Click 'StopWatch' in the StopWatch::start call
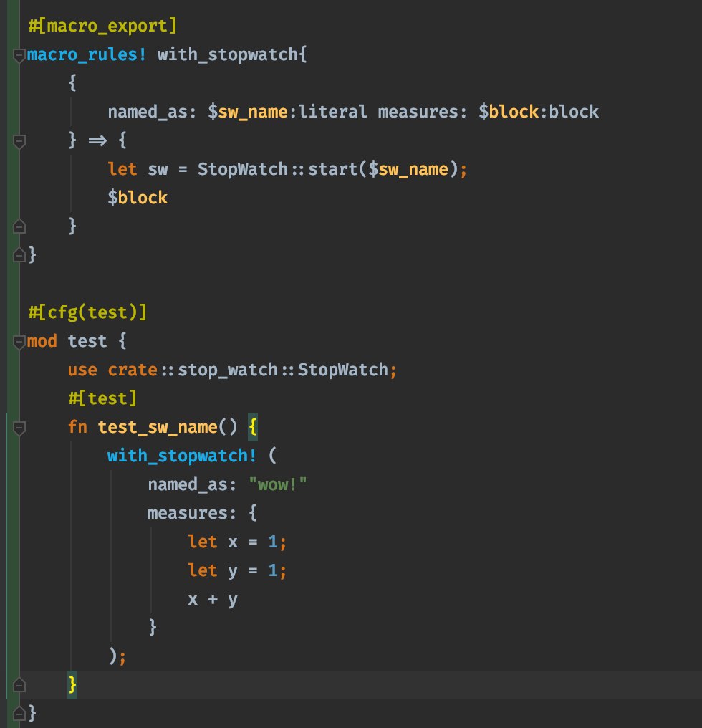The height and width of the screenshot is (728, 702). (243, 169)
